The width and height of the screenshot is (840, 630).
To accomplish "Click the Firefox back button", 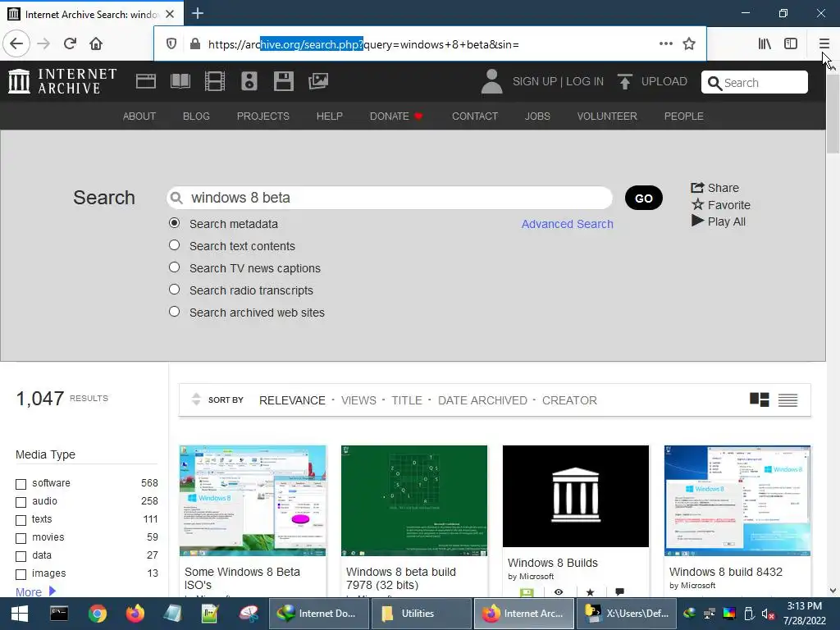I will point(16,44).
